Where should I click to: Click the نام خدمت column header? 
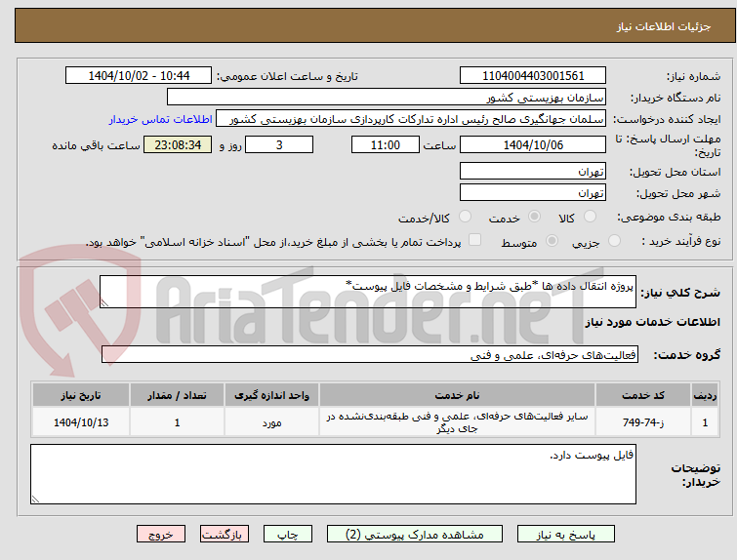click(x=457, y=395)
